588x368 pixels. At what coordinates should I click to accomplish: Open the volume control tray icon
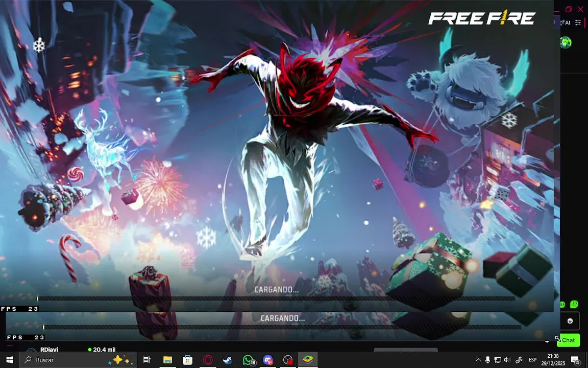(x=507, y=360)
